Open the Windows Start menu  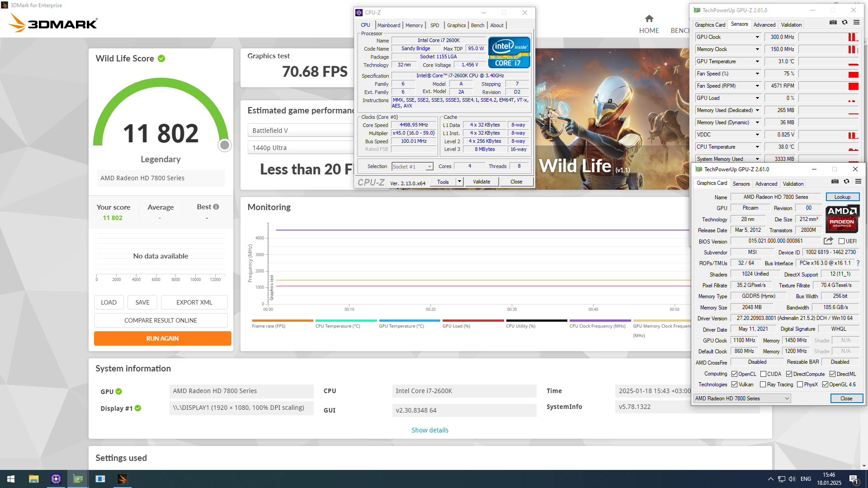11,479
